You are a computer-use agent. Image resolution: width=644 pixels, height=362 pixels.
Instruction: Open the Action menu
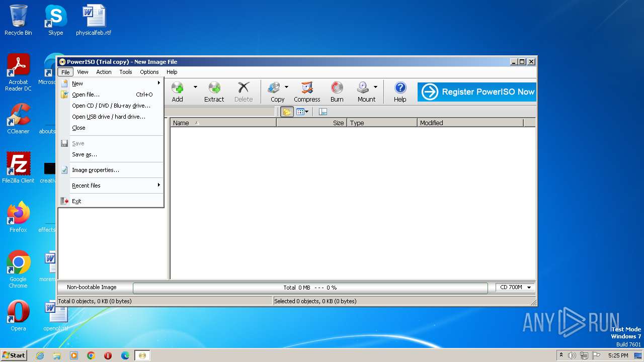point(104,72)
